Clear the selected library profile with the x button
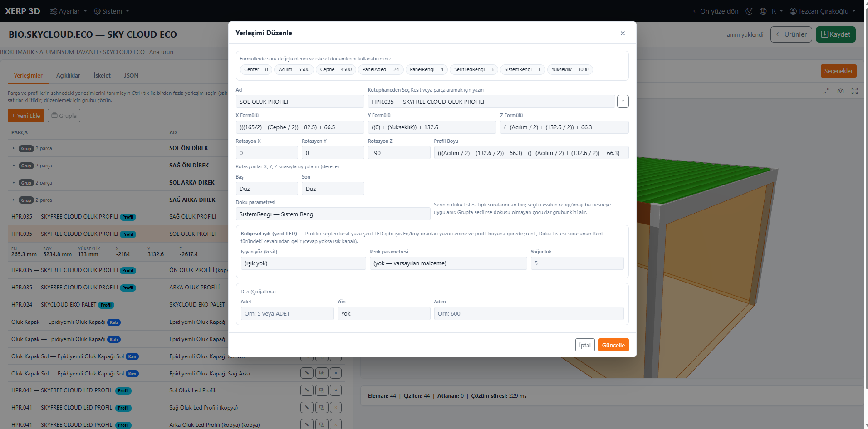Screen dimensions: 868x429 coord(623,102)
